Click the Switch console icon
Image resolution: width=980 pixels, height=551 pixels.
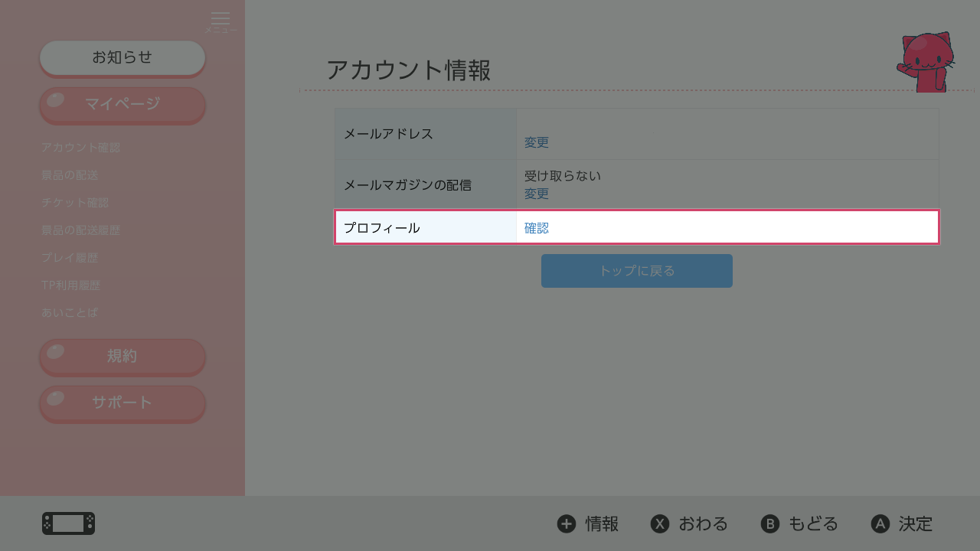68,523
